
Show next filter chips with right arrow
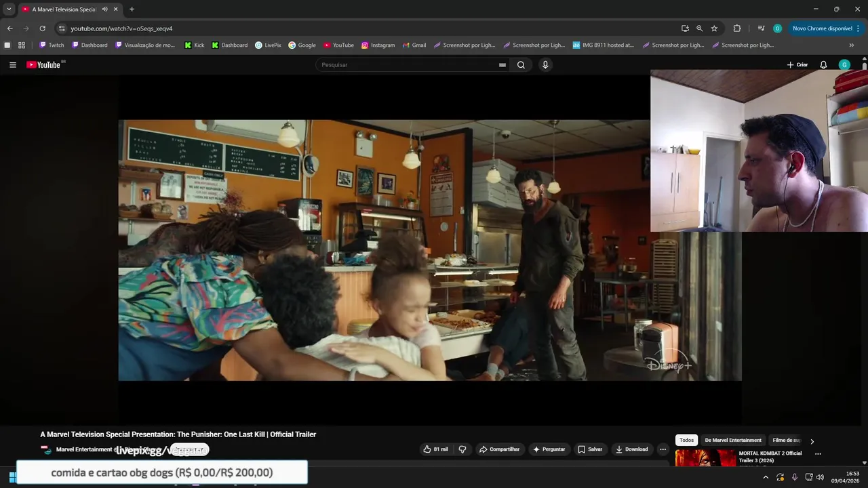(x=812, y=441)
